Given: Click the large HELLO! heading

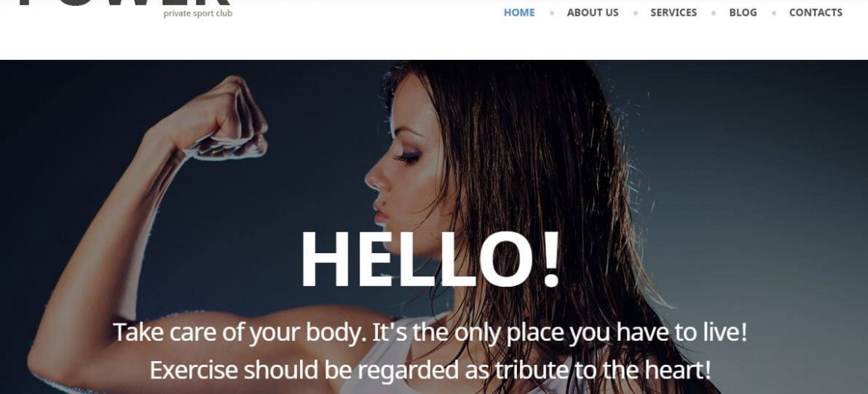Looking at the screenshot, I should tap(431, 258).
